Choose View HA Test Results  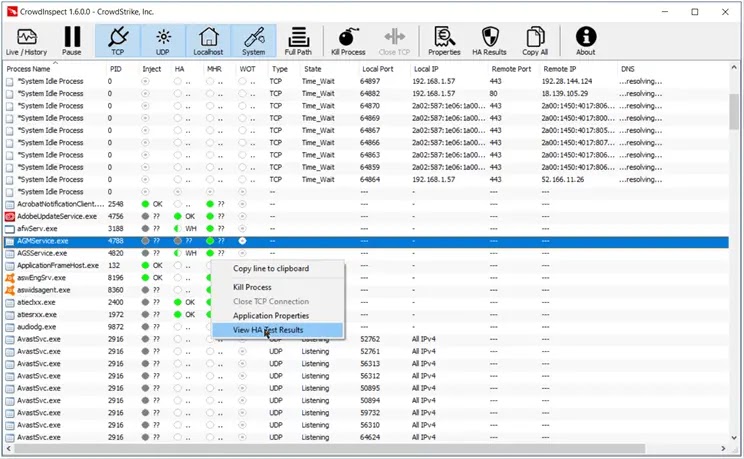(278, 330)
